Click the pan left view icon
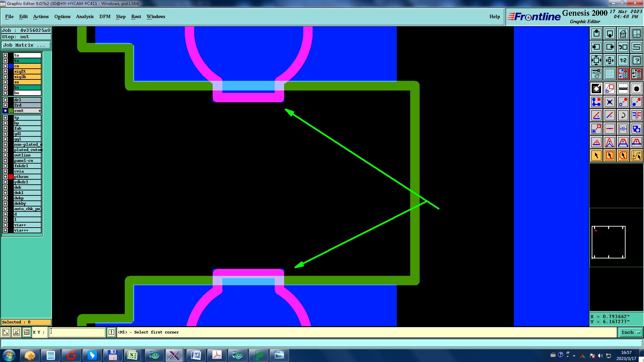This screenshot has width=644, height=362. tap(596, 47)
